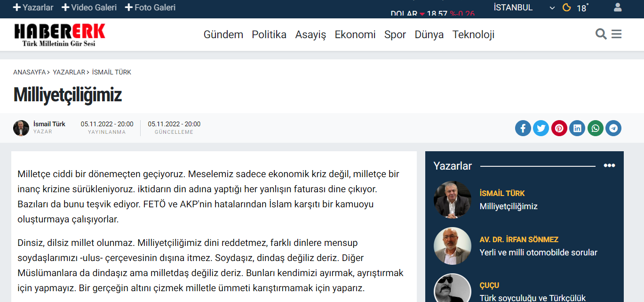Screen dimensions: 644x302
Task: Open Foto Galeri from top bar
Action: pos(151,8)
